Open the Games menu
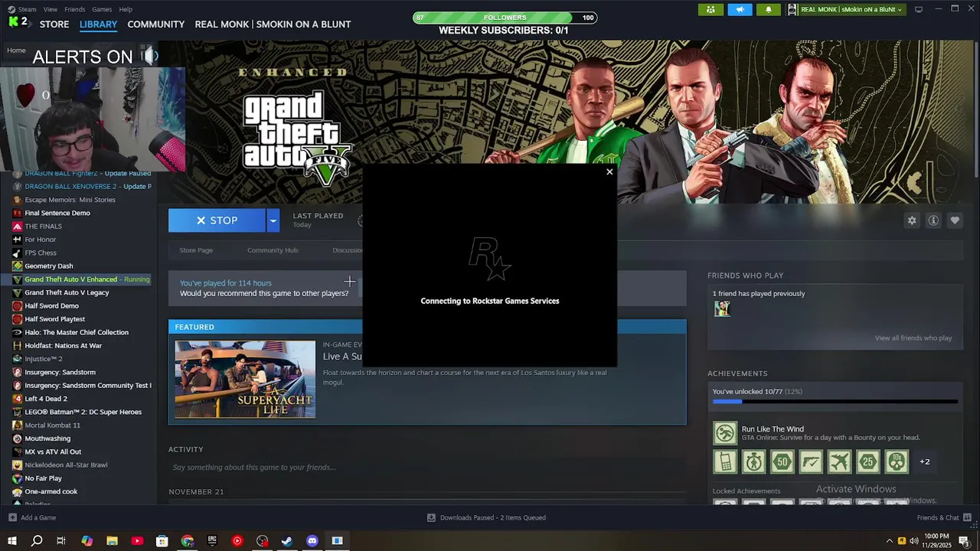This screenshot has width=980, height=551. click(x=102, y=9)
